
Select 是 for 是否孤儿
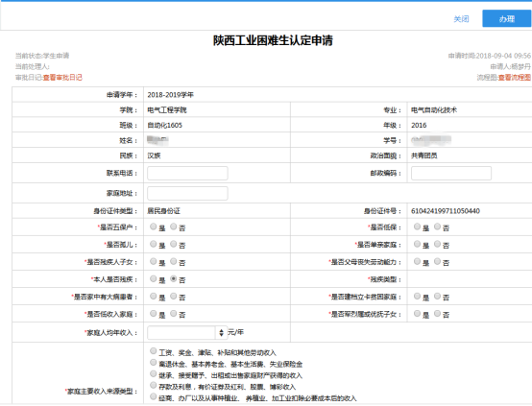click(154, 244)
